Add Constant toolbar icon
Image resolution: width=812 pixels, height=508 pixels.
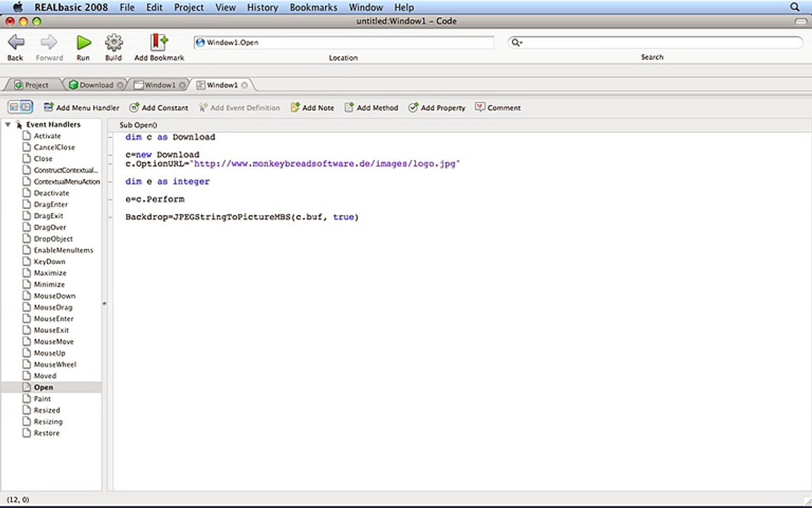point(134,107)
